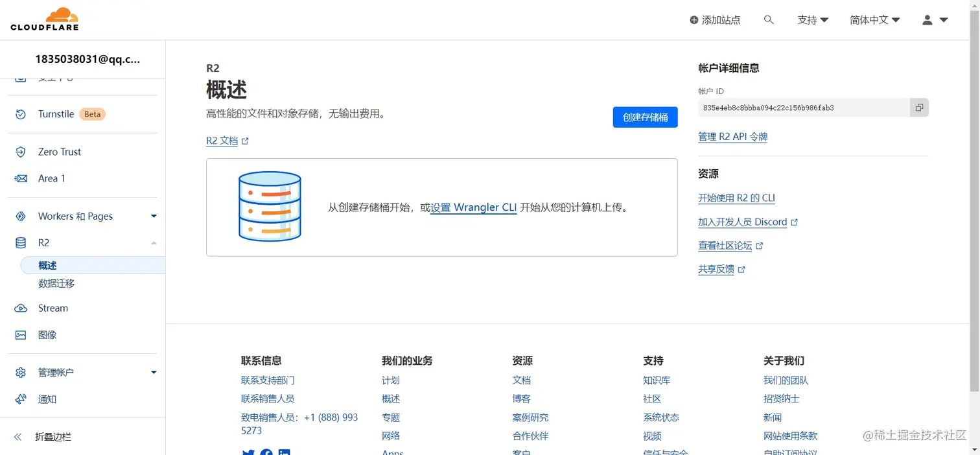Screen dimensions: 980x455
Task: Click the 折叠边栏 label
Action: pos(53,437)
